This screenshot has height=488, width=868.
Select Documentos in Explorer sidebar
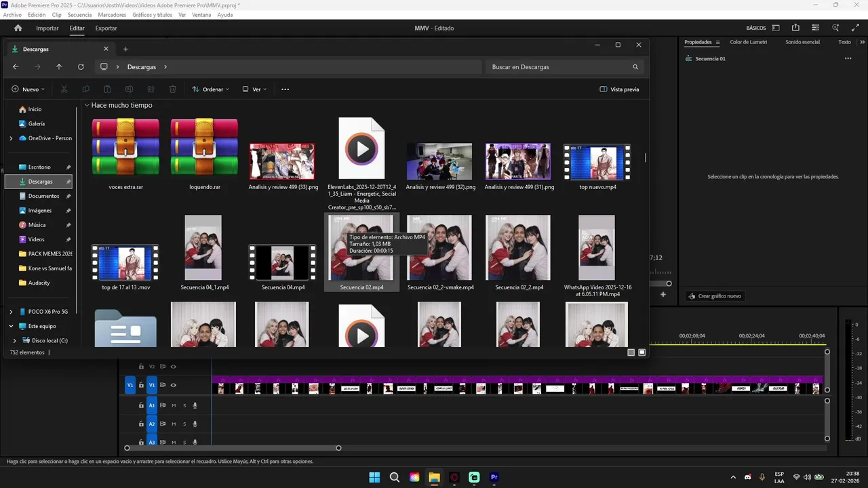pos(43,196)
